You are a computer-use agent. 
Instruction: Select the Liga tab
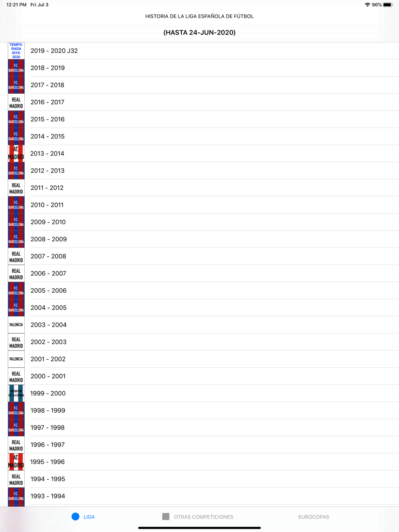pos(83,517)
